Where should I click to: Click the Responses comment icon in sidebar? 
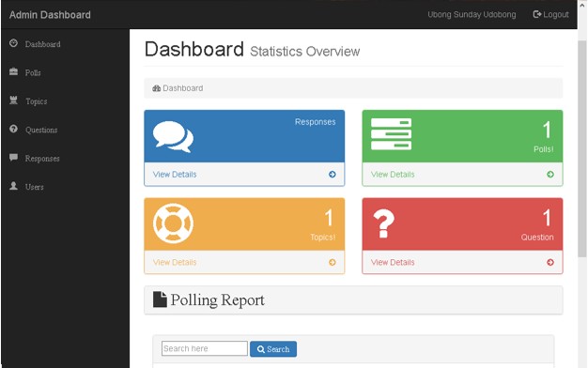click(13, 157)
